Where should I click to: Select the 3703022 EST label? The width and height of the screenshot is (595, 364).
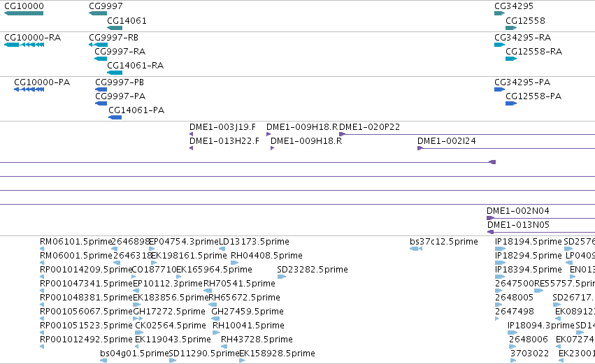tap(529, 354)
